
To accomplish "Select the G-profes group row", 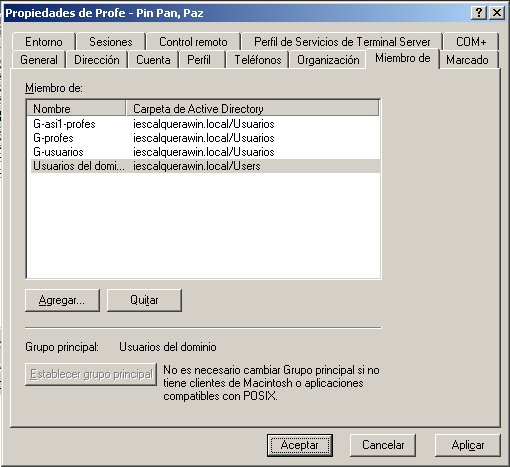I will pyautogui.click(x=203, y=138).
